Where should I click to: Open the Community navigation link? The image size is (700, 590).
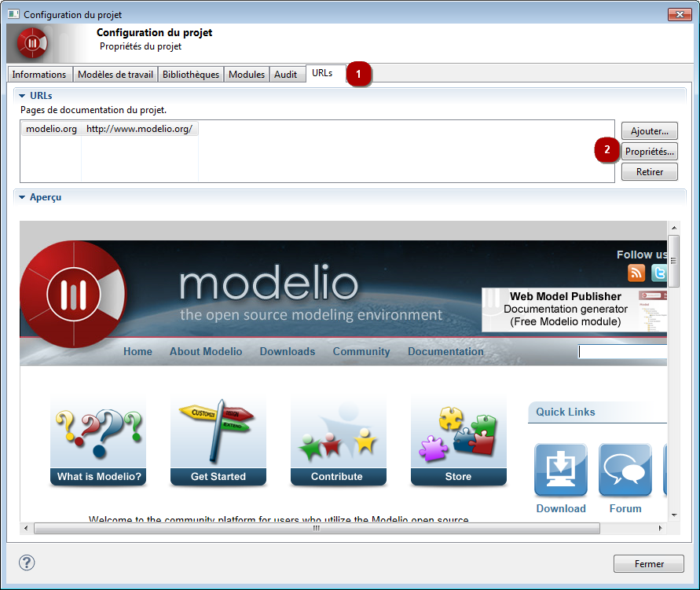click(361, 352)
